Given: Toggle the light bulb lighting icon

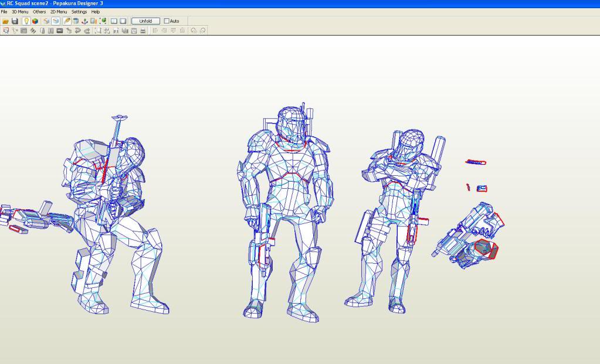Looking at the screenshot, I should [26, 21].
